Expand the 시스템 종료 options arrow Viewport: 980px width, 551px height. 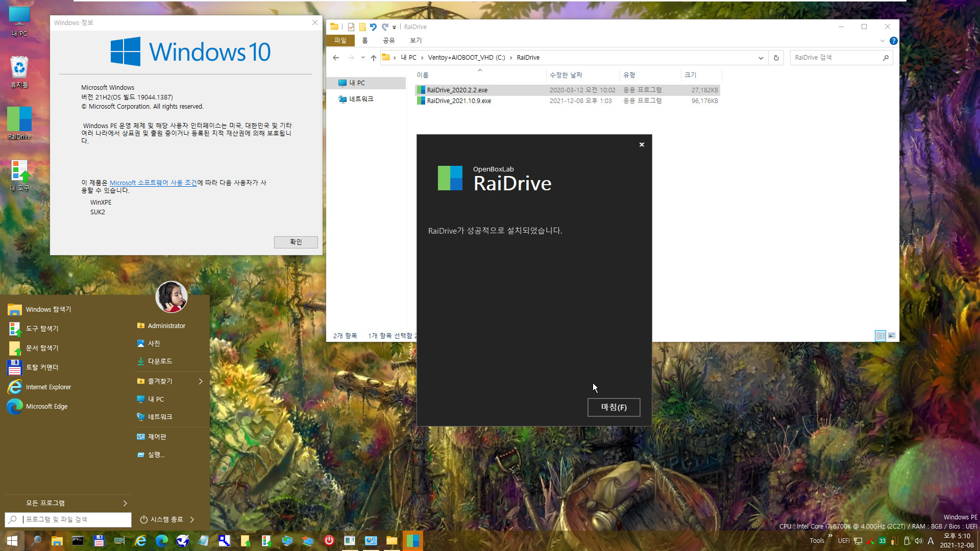(192, 519)
